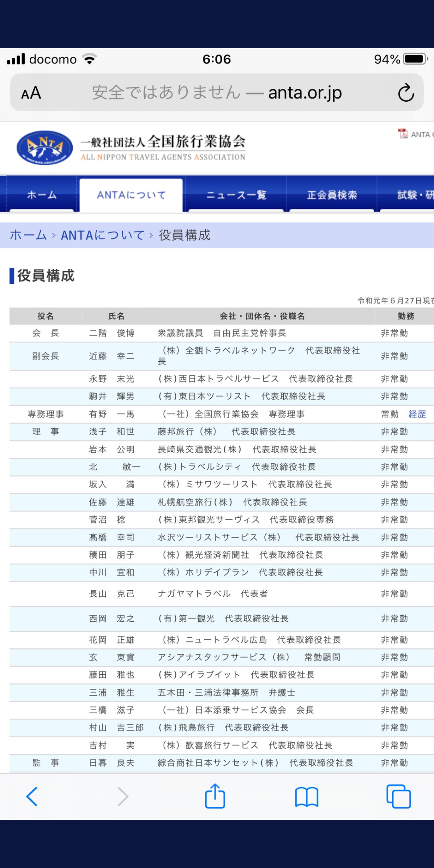Image resolution: width=434 pixels, height=868 pixels.
Task: Open the ホーム navigation tab
Action: point(42,195)
